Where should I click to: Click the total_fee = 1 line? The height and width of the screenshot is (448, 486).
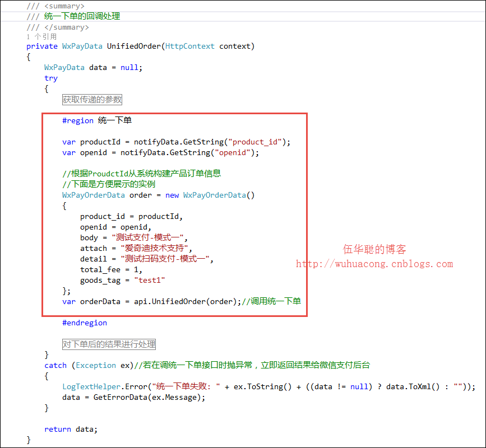(x=112, y=270)
